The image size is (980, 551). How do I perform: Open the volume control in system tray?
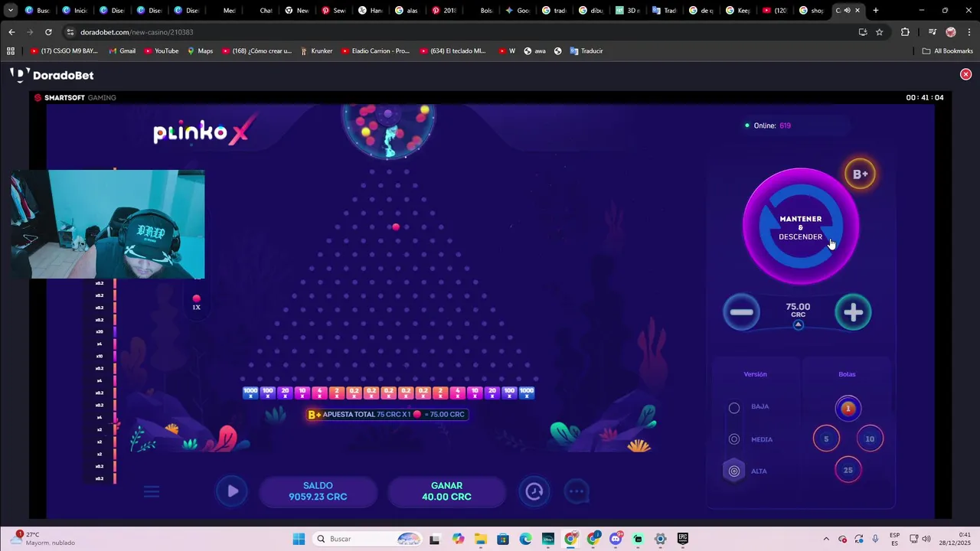pos(926,539)
